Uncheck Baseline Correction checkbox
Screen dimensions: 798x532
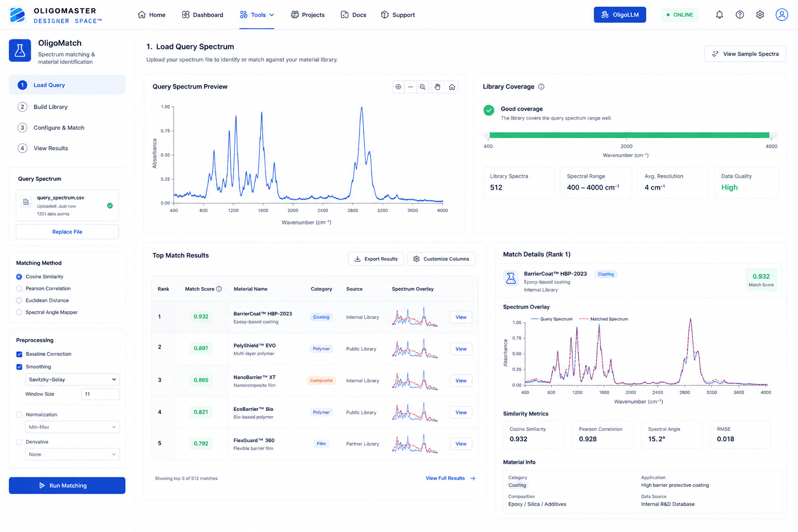19,354
